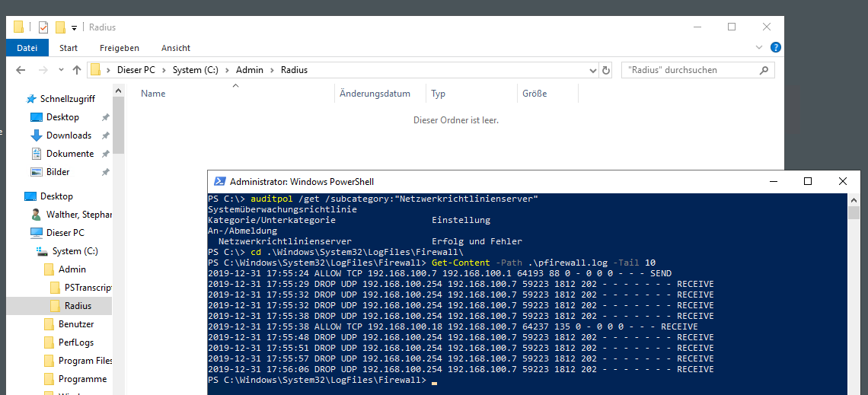Viewport: 868px width, 395px height.
Task: Click 'System (C:)' in the address breadcrumb
Action: 196,70
